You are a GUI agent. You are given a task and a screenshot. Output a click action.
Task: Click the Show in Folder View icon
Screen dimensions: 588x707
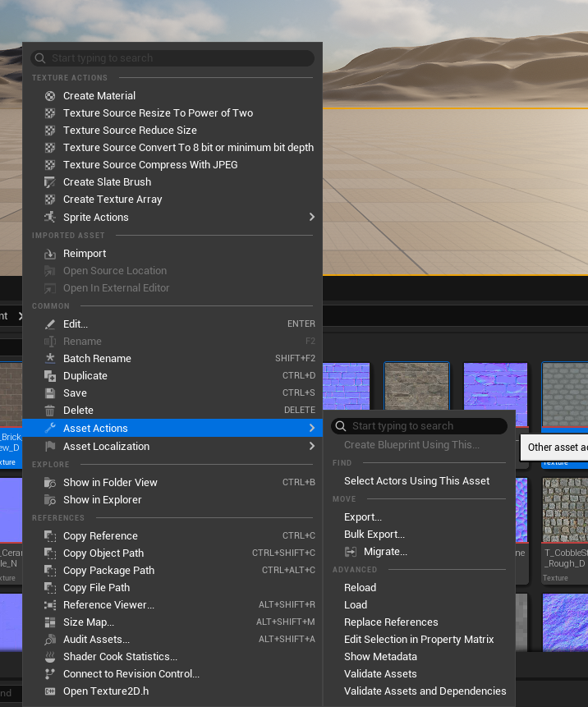point(50,483)
